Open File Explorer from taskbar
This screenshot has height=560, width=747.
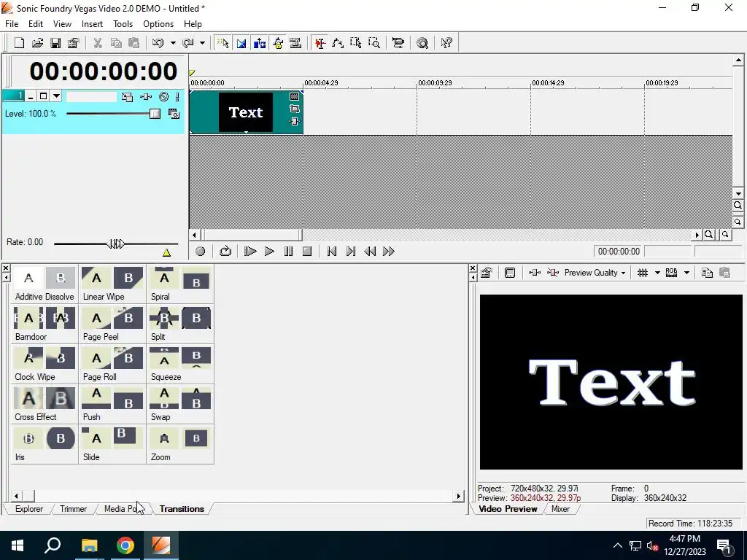[89, 545]
